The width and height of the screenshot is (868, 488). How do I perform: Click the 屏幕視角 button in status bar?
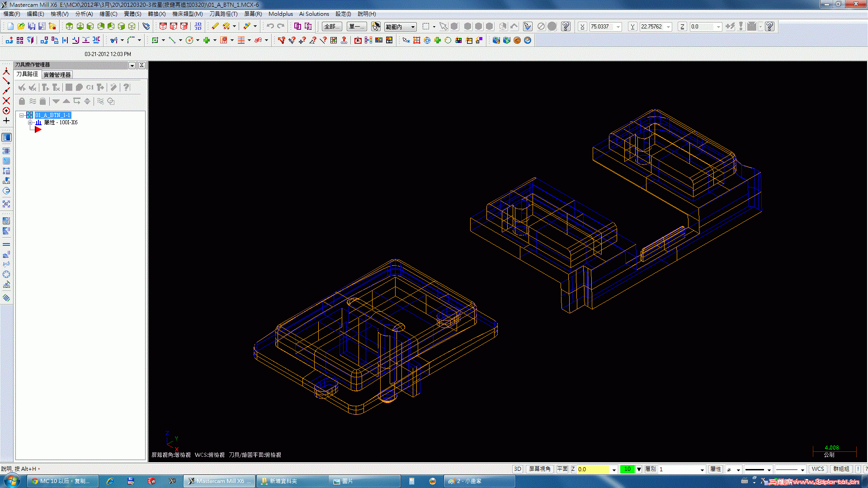pyautogui.click(x=539, y=469)
